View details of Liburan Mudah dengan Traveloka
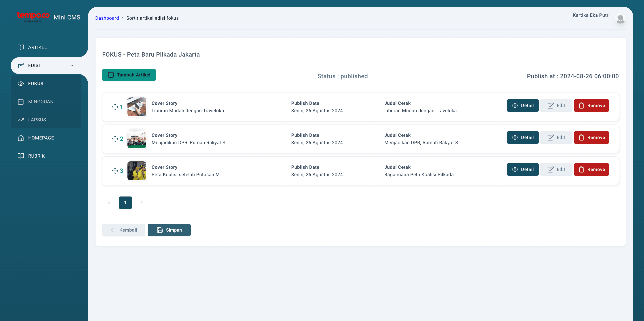 (523, 106)
